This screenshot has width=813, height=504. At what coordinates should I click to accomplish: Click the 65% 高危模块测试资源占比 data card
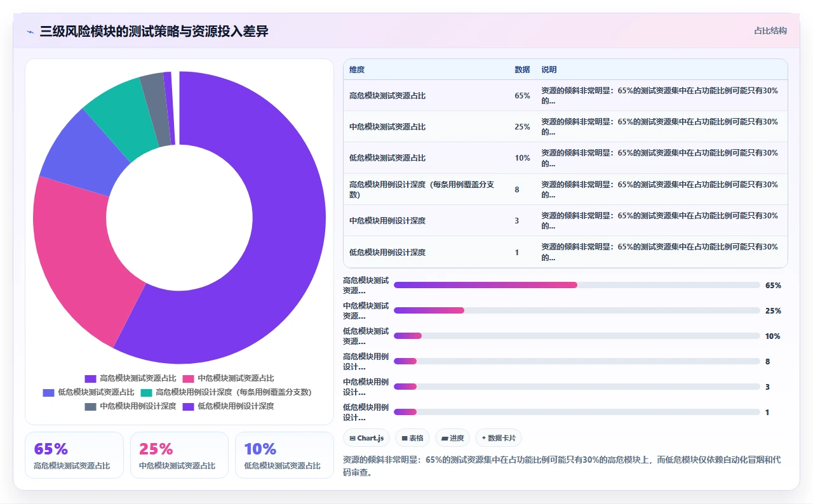(x=74, y=455)
